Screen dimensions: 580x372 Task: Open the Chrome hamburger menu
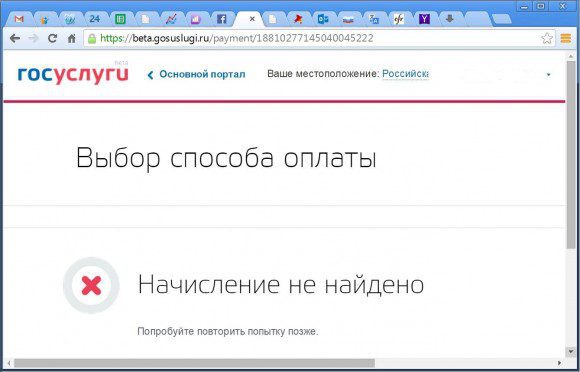[566, 38]
